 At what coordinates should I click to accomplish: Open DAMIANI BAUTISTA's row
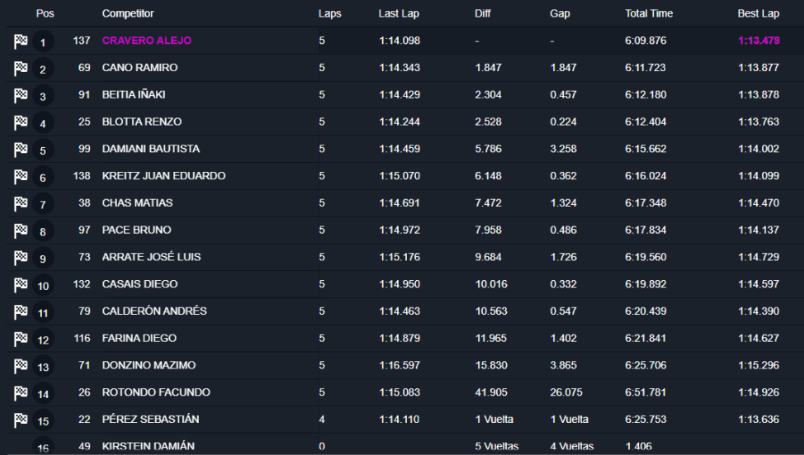(405, 149)
